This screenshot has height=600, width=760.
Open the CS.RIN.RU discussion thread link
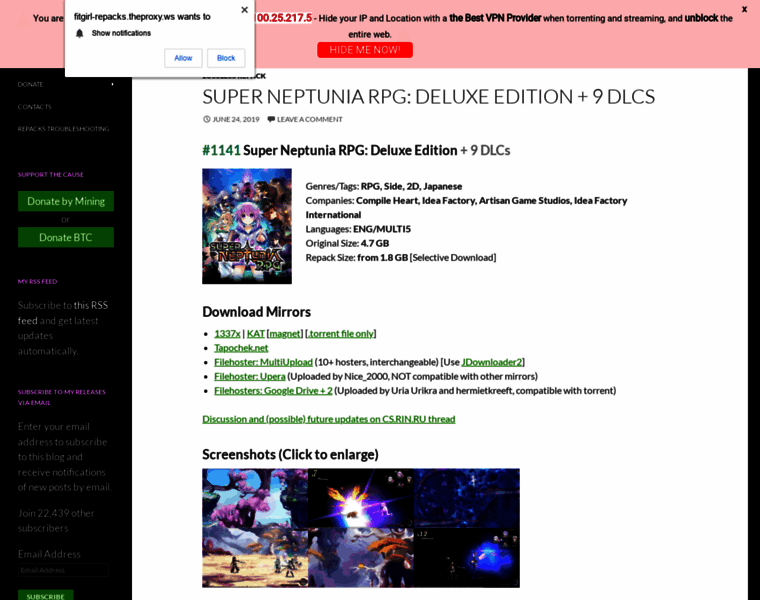(329, 419)
